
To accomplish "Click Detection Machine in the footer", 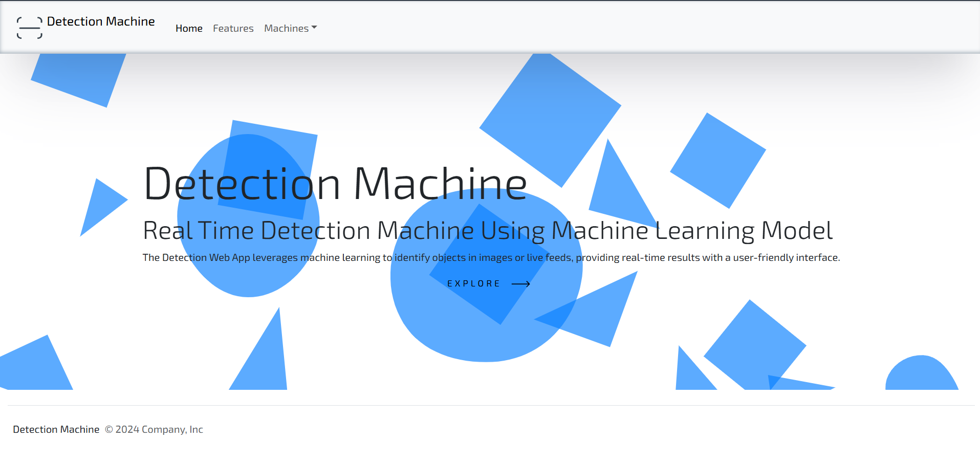I will click(x=56, y=429).
